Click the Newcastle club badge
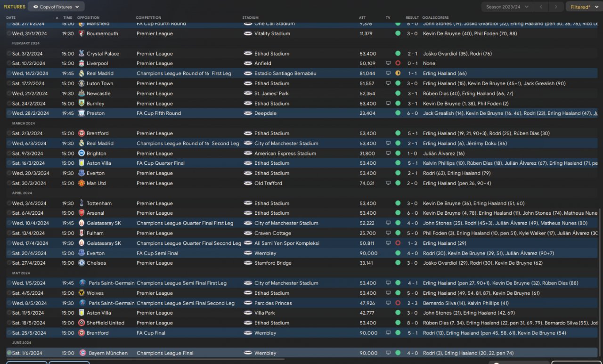Viewport: 603px width, 364px height. (81, 94)
